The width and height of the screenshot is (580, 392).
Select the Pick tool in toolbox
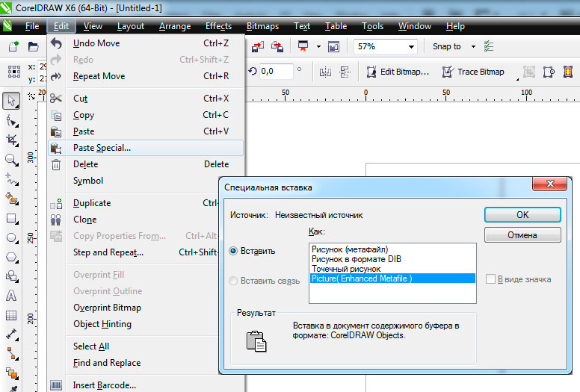tap(11, 101)
